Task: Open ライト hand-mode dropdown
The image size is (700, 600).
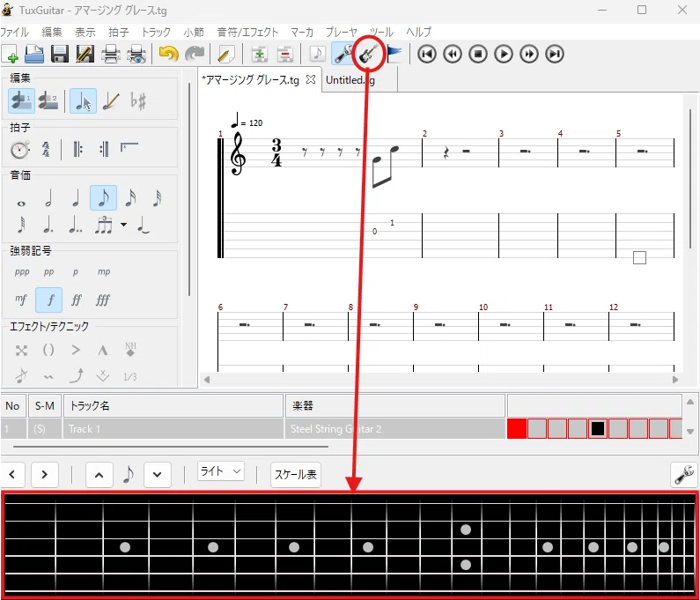Action: (221, 471)
